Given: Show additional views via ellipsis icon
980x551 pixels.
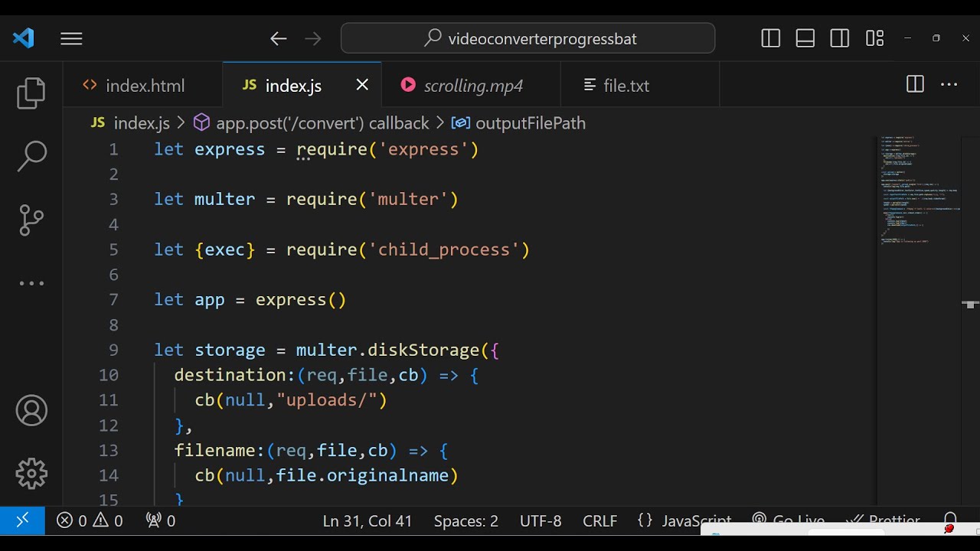Looking at the screenshot, I should pyautogui.click(x=31, y=283).
